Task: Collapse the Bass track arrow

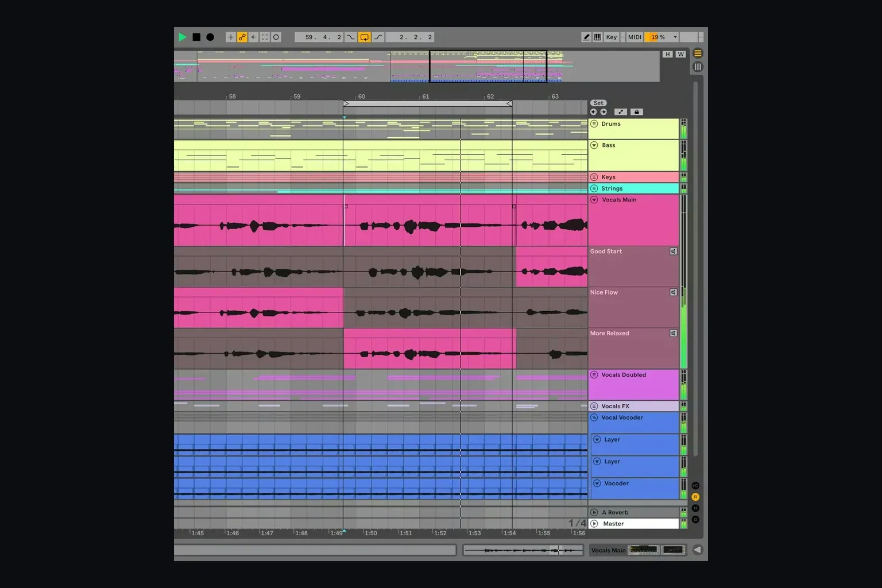Action: point(594,145)
